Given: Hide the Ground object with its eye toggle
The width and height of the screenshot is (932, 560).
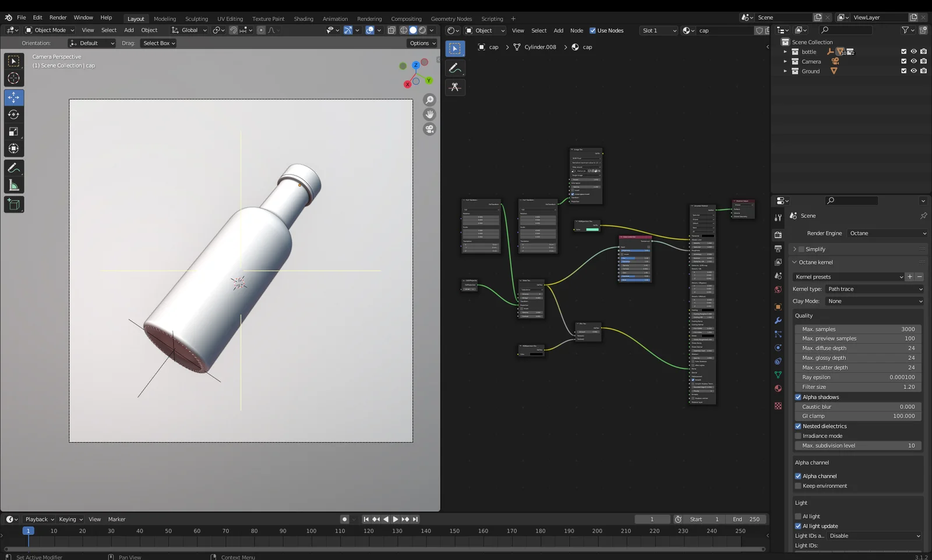Looking at the screenshot, I should [913, 71].
